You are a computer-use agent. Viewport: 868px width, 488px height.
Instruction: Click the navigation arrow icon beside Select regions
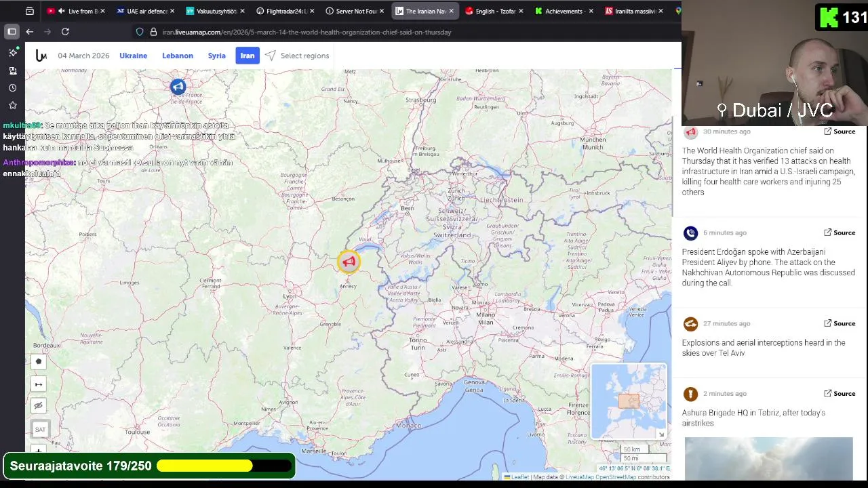271,56
